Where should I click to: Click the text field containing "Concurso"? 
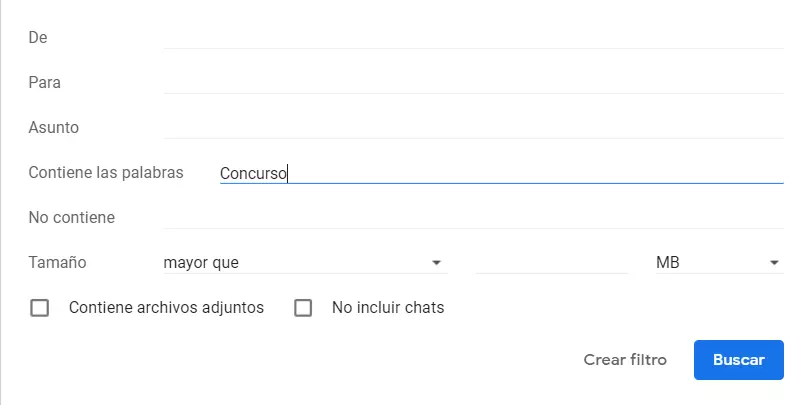[x=500, y=173]
